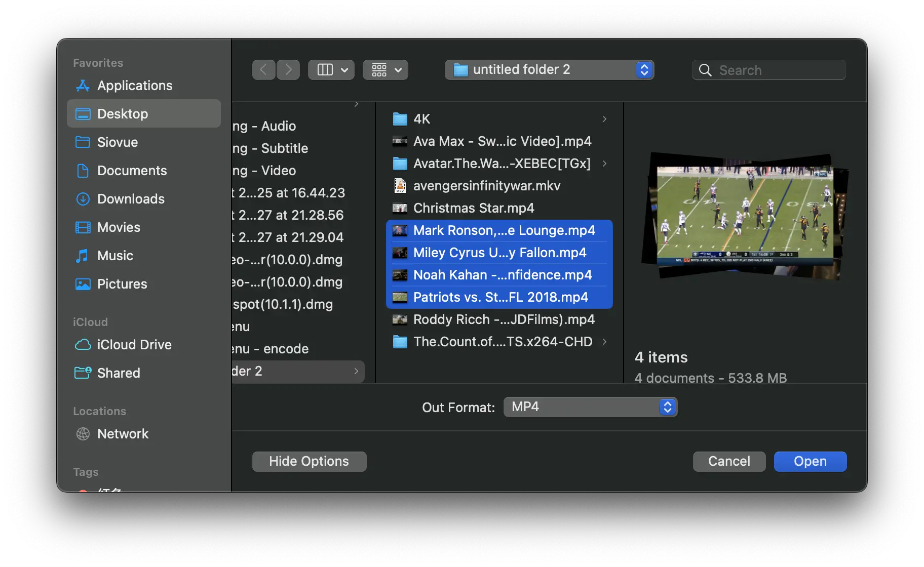
Task: Expand the Avatar.The.Wa...-XEBEC[TGx] folder chevron
Action: [x=604, y=164]
